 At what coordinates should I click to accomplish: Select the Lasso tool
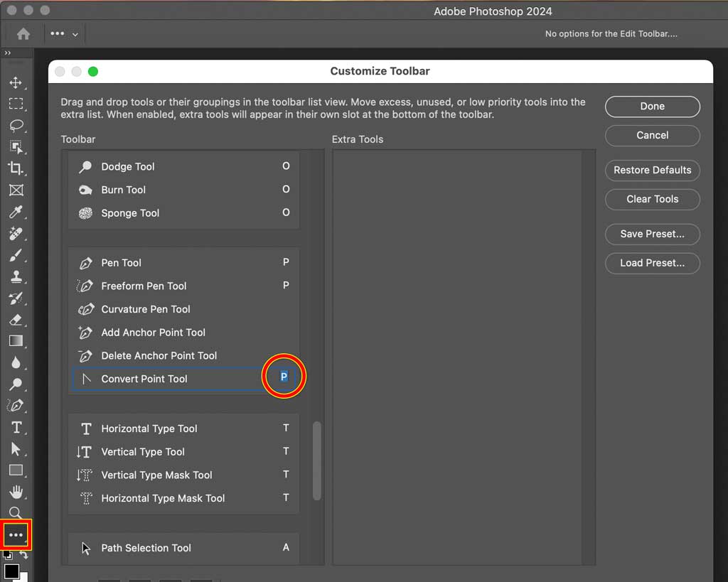[16, 126]
